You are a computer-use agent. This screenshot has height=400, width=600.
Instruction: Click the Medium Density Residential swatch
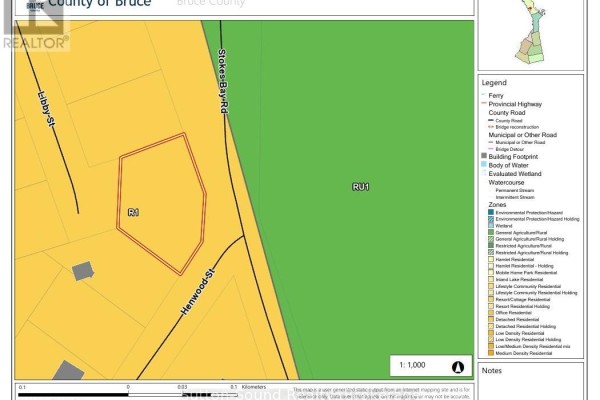pyautogui.click(x=491, y=353)
